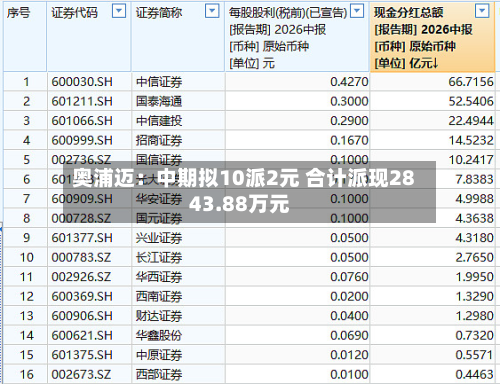
Task: Select row number 10
Action: [26, 257]
